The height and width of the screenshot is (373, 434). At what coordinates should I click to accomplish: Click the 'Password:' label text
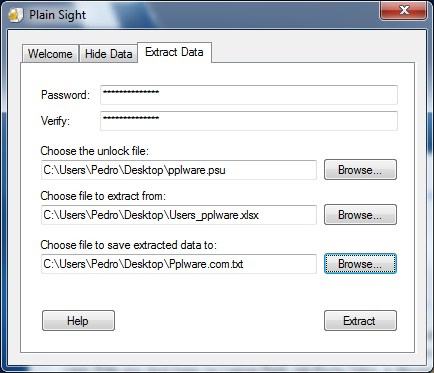pos(65,95)
